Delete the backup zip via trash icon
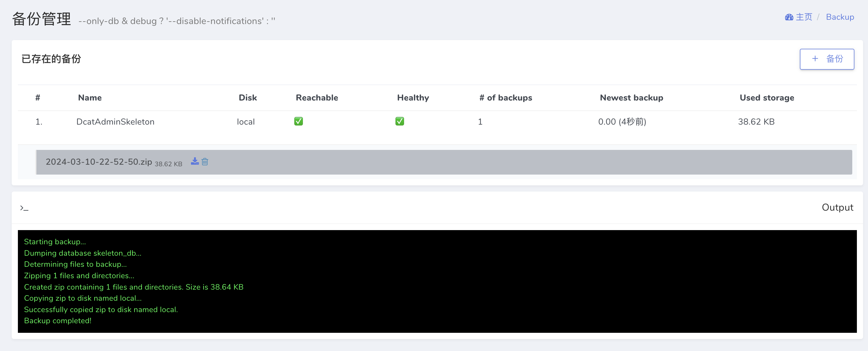The height and width of the screenshot is (351, 868). [x=205, y=162]
